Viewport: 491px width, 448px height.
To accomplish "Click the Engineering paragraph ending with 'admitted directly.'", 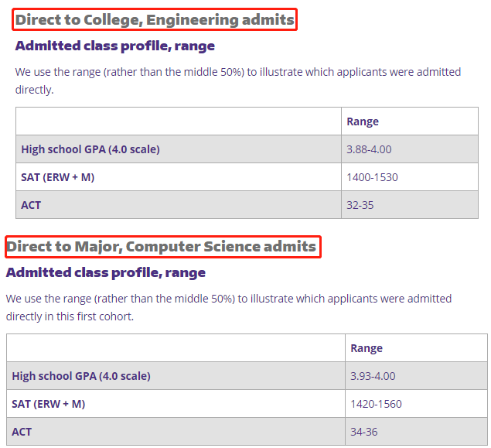I will click(237, 80).
